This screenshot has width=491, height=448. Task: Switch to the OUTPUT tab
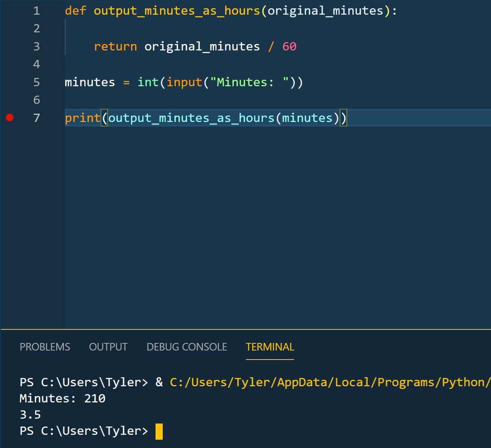[x=108, y=347]
